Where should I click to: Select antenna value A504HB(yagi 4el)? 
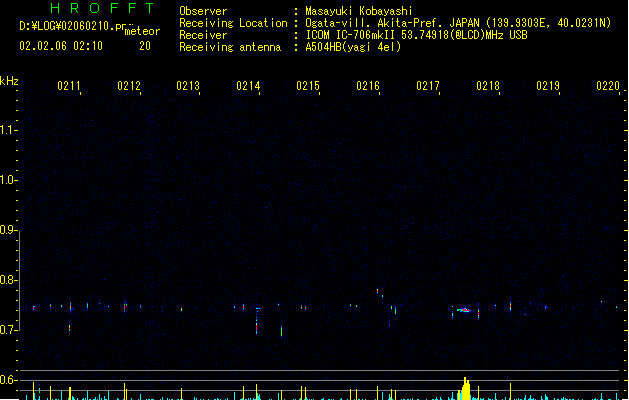[x=353, y=47]
